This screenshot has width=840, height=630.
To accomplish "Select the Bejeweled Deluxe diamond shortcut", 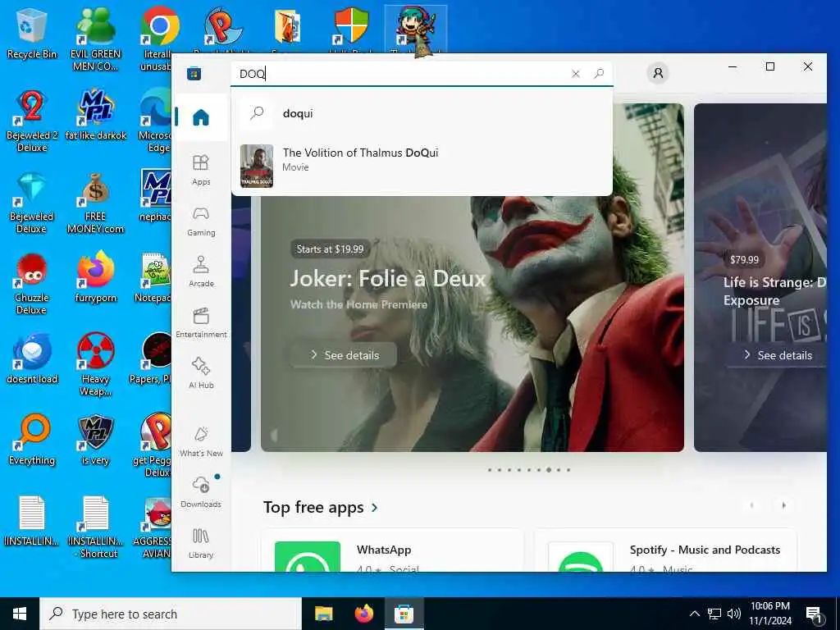I will 32,203.
